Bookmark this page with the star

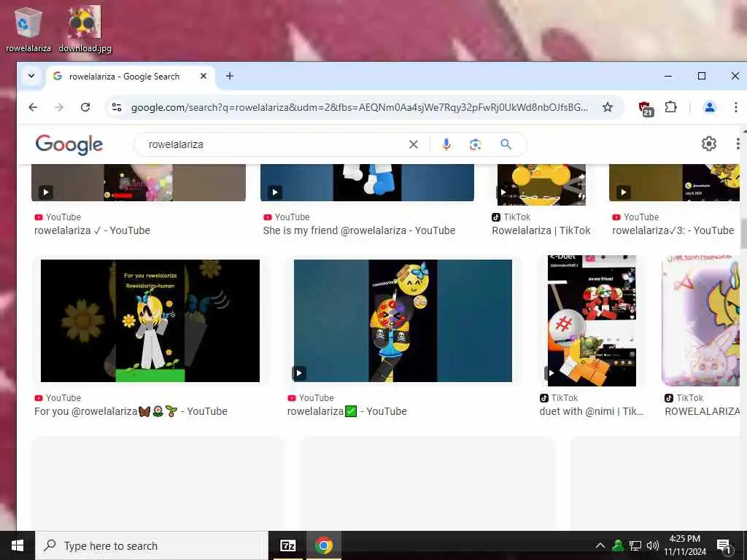tap(608, 107)
